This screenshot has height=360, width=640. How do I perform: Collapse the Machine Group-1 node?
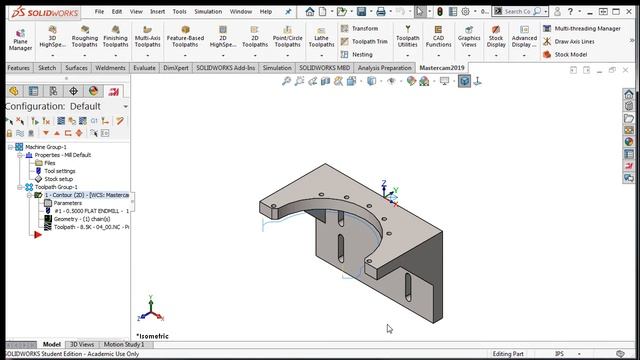coord(11,147)
